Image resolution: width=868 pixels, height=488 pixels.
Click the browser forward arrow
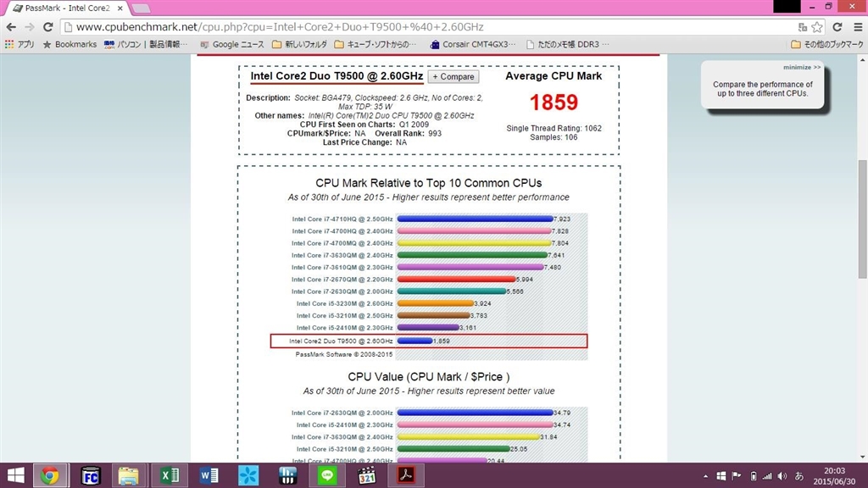tap(30, 26)
